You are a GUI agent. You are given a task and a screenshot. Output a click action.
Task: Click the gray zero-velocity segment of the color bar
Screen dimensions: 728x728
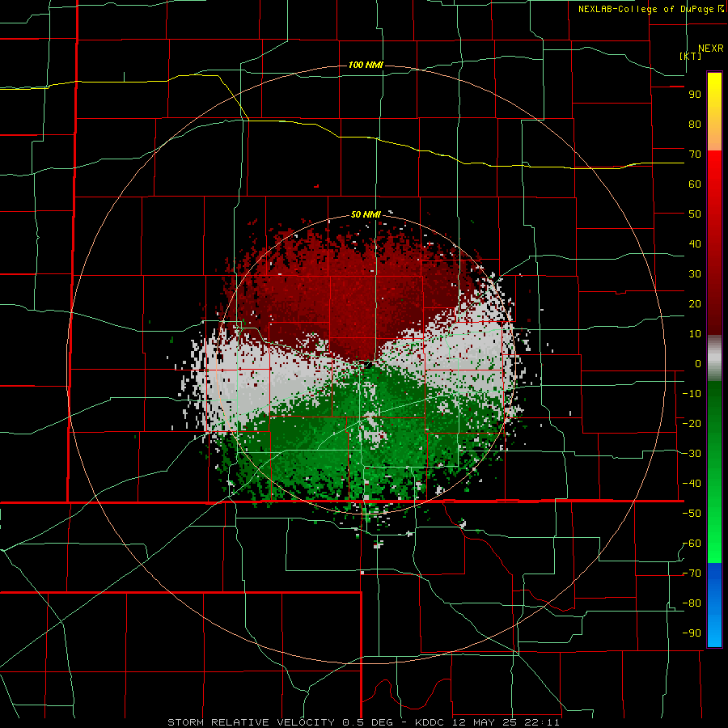tap(714, 358)
